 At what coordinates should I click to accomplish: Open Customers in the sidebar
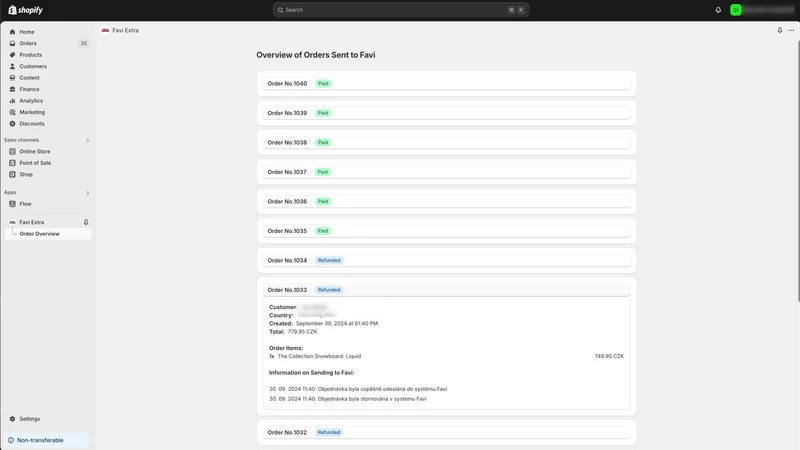click(x=33, y=66)
